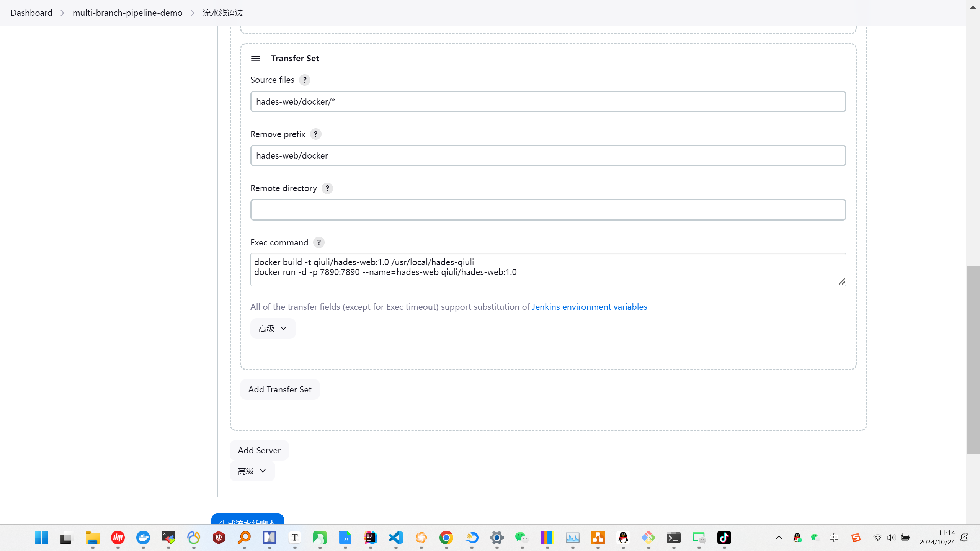This screenshot has height=551, width=980.
Task: Go to Dashboard breadcrumb
Action: point(31,13)
